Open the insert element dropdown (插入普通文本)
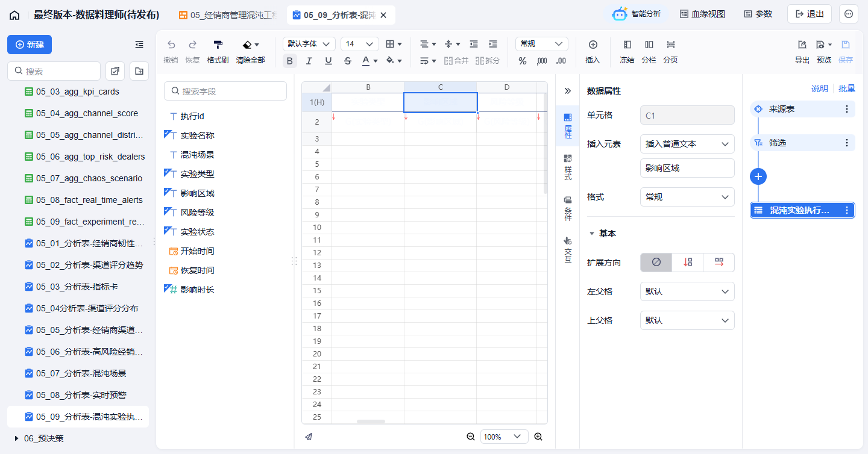 (687, 144)
